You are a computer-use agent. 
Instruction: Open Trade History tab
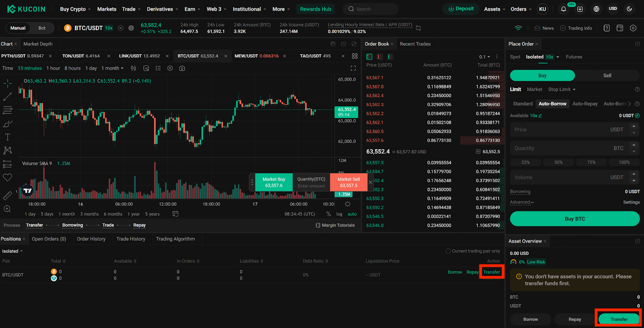pos(131,239)
